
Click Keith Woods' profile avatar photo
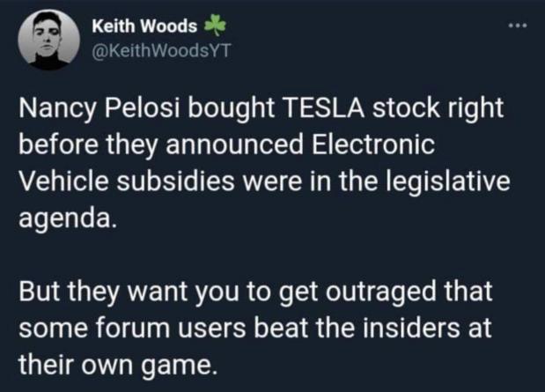[49, 40]
